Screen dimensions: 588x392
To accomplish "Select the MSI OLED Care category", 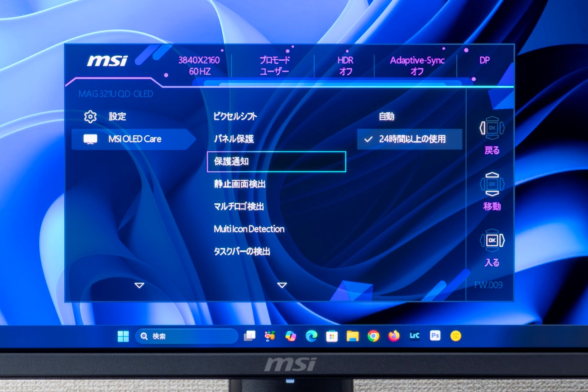I will 134,139.
